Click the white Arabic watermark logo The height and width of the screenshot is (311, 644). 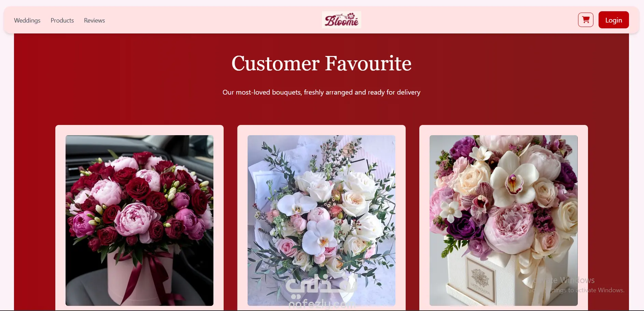point(321,284)
